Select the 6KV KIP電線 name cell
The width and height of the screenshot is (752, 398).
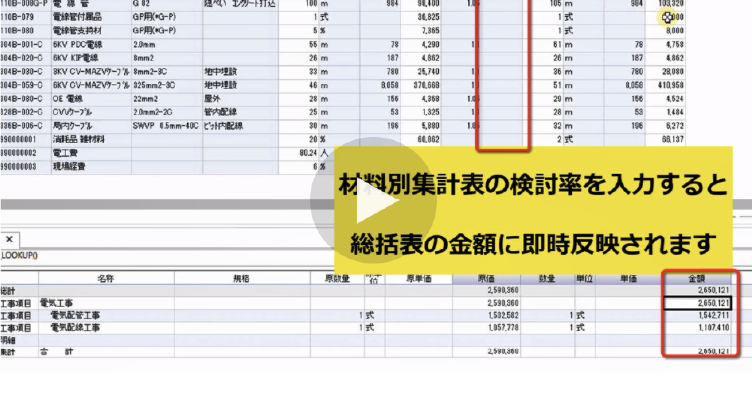tap(91, 58)
